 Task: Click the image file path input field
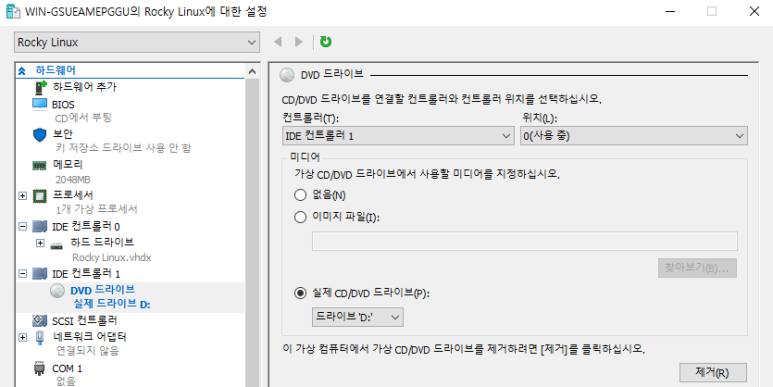pyautogui.click(x=525, y=241)
